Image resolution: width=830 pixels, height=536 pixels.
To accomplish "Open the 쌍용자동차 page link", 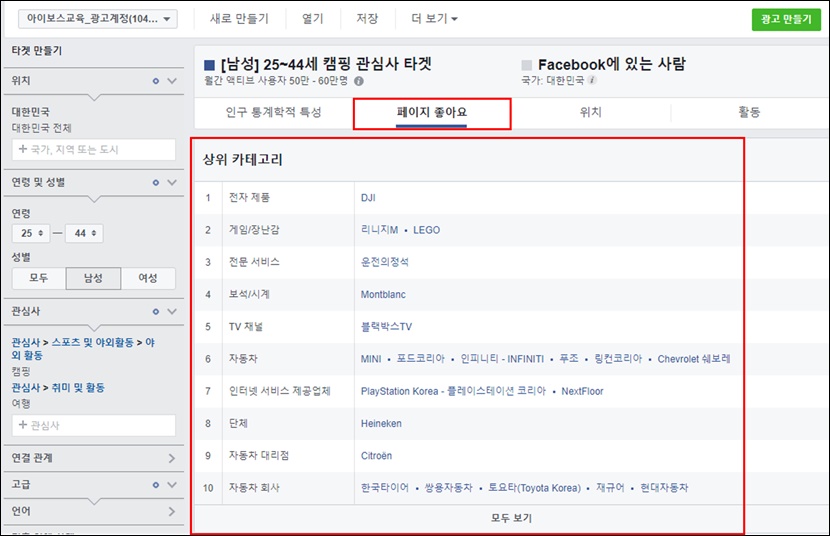I will 448,488.
